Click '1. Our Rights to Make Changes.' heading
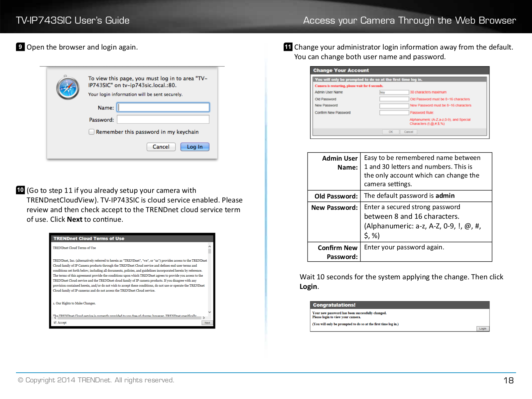 [x=74, y=303]
